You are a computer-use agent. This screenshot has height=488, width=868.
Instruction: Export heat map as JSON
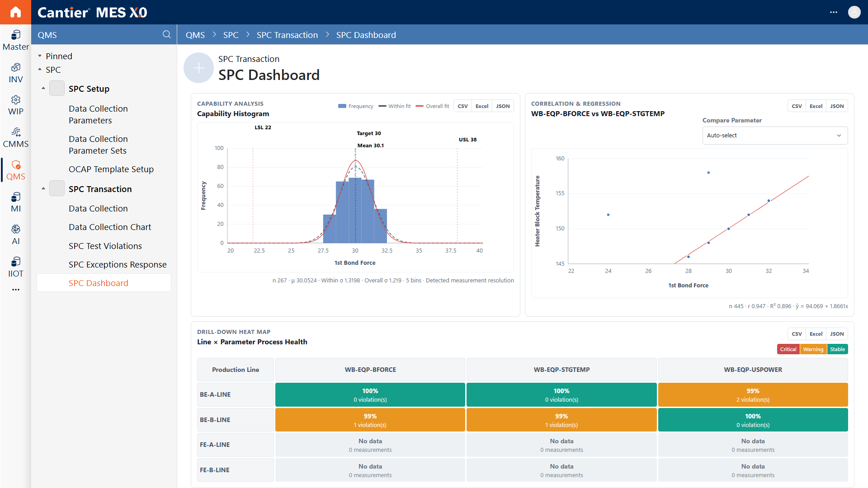pos(837,334)
